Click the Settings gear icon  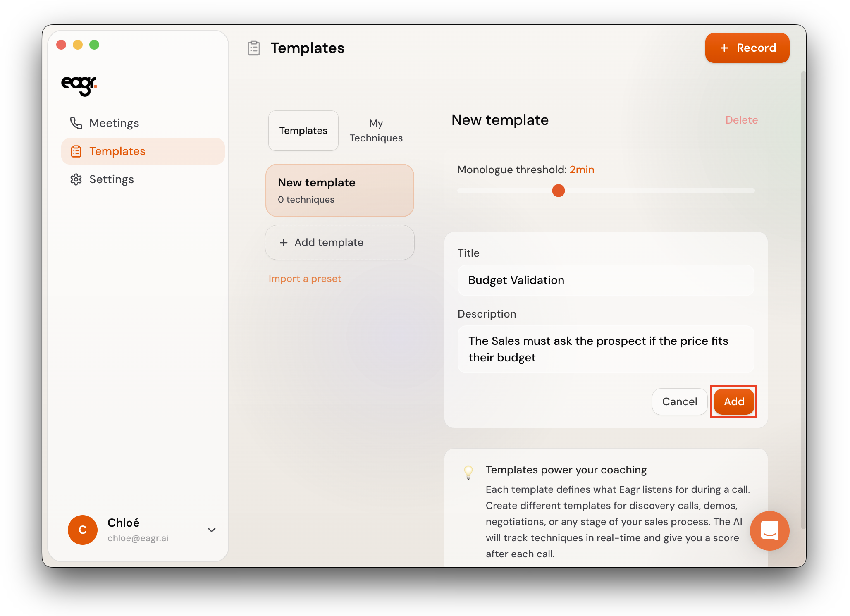76,179
